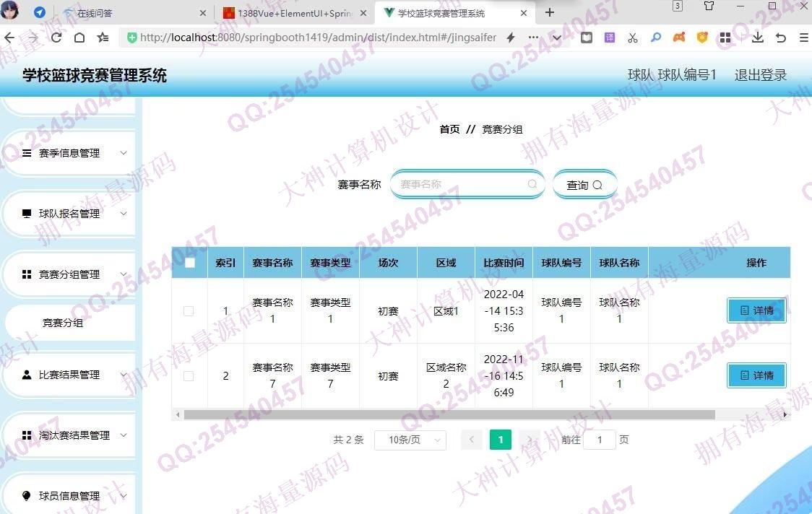The height and width of the screenshot is (514, 812).
Task: Click the scissors screenshot icon in browser toolbar
Action: click(x=633, y=38)
